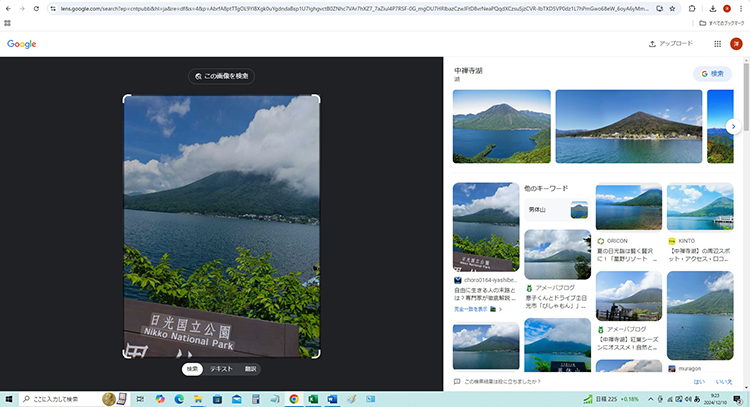Click the 夏の日光旅は賢く贅沢に result title
750x407 pixels.
point(627,255)
